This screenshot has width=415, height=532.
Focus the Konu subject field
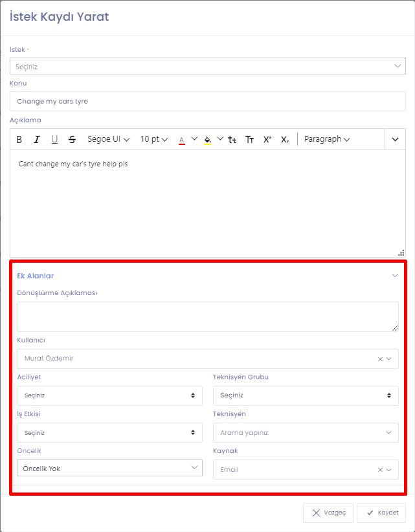(208, 101)
